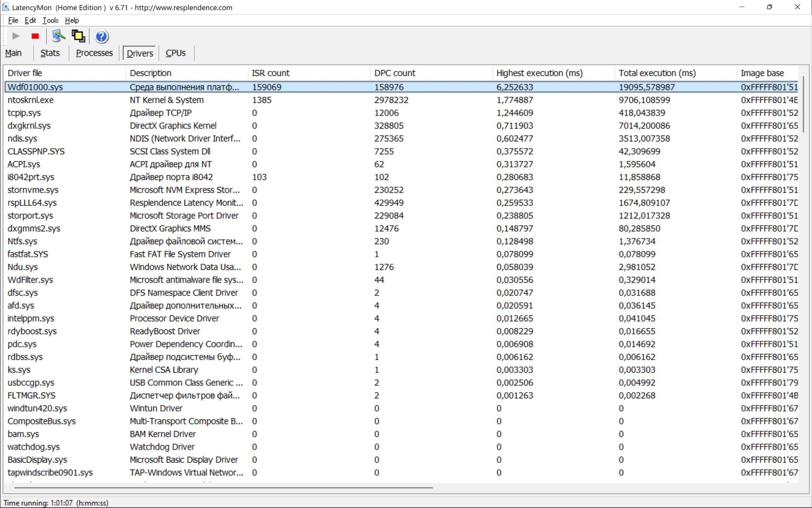Select the tcpip.sys row
Screen dimensions: 812x508
(x=401, y=112)
